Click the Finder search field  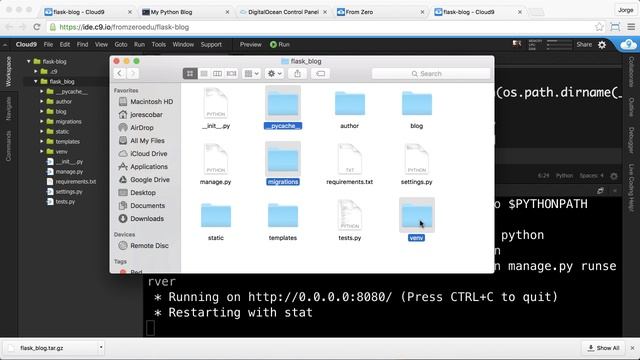431,73
